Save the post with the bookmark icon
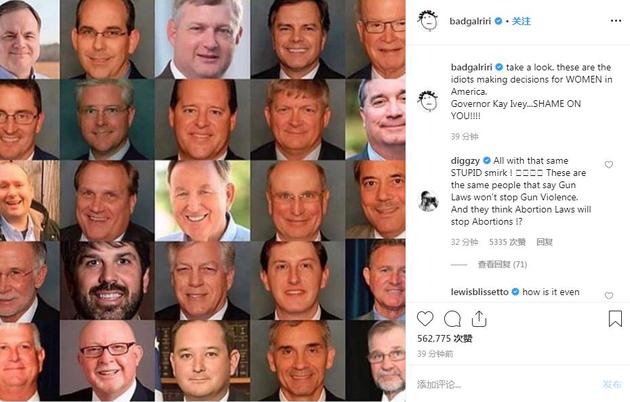630x402 pixels. click(615, 319)
